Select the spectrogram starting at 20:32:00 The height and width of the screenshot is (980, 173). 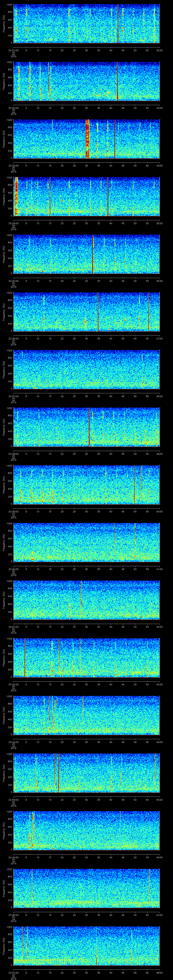pyautogui.click(x=87, y=81)
